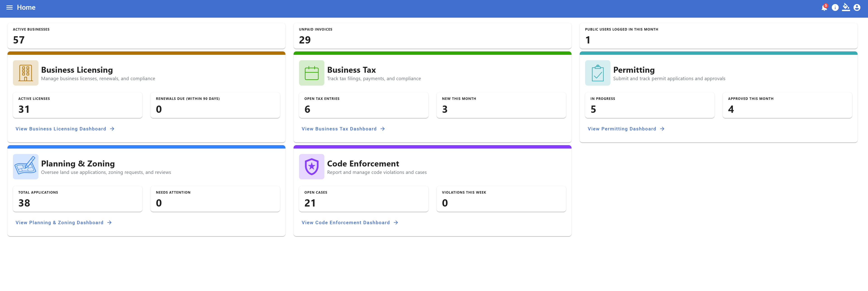Screen dimensions: 868x291
Task: Select the Unpaid Invoices stat card
Action: 432,36
